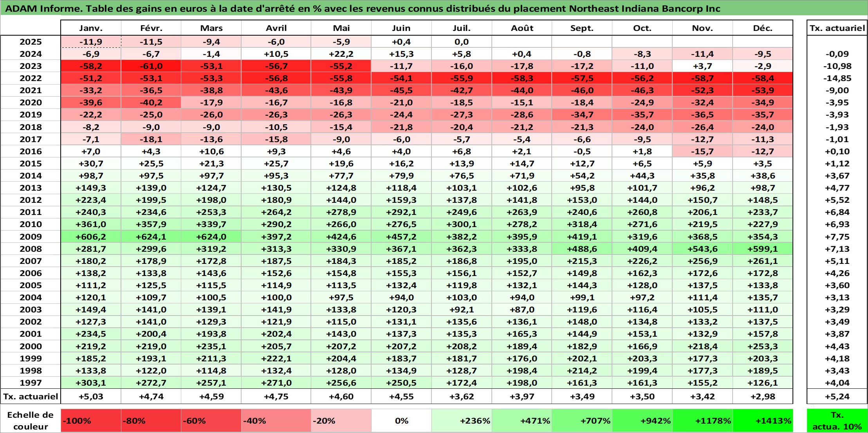Select the Mars column header
Viewport: 868px width, 433px height.
pyautogui.click(x=211, y=28)
